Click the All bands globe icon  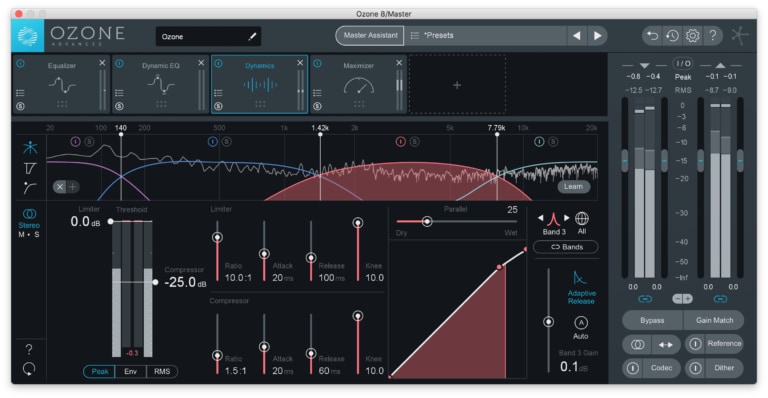582,218
